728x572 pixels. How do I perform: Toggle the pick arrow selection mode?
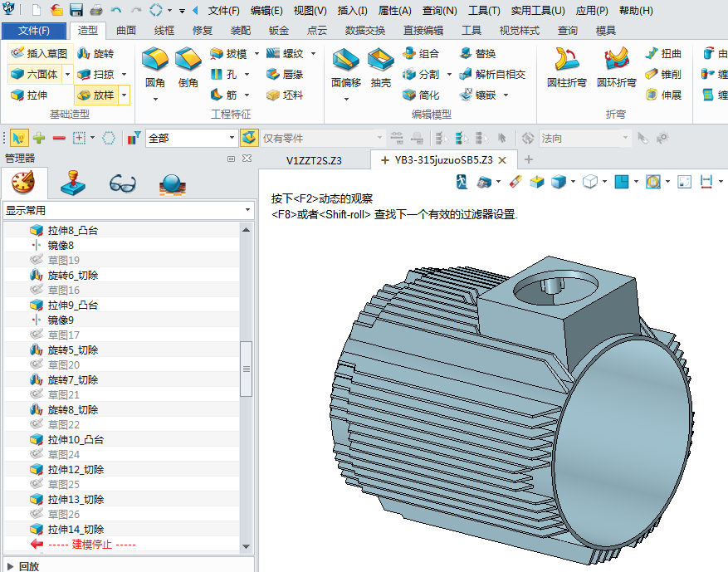pos(18,138)
